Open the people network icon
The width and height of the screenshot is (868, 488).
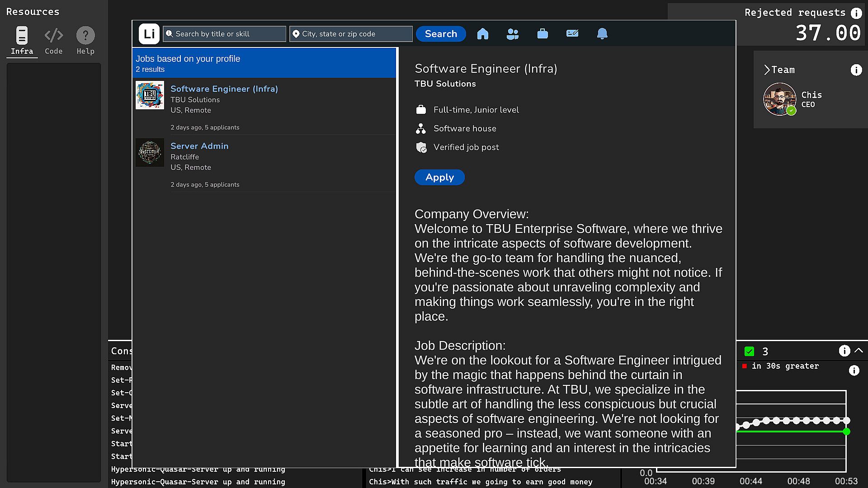[x=512, y=34]
